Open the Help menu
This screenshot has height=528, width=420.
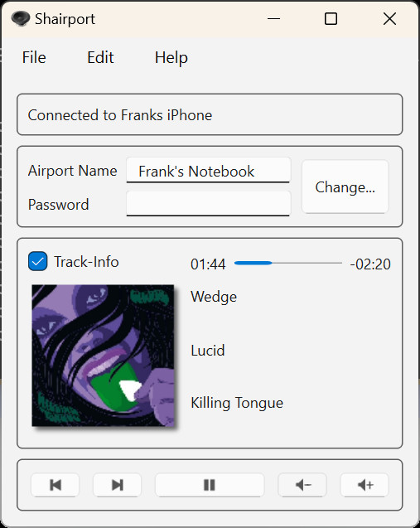tap(171, 58)
